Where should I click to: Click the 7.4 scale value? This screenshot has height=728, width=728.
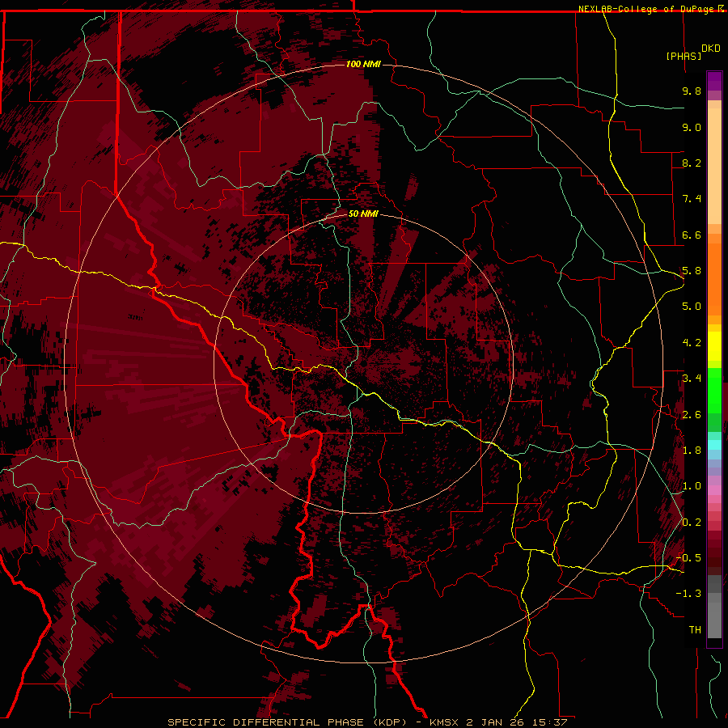click(x=692, y=199)
